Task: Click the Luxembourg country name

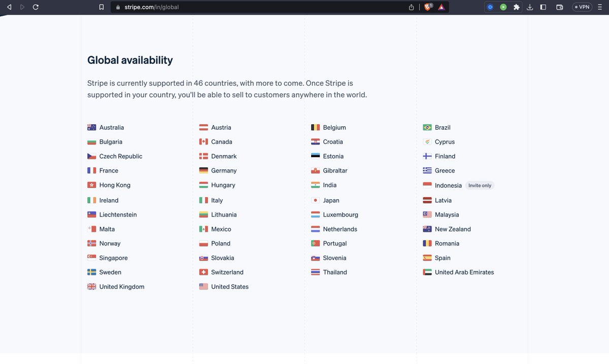Action: [x=341, y=214]
